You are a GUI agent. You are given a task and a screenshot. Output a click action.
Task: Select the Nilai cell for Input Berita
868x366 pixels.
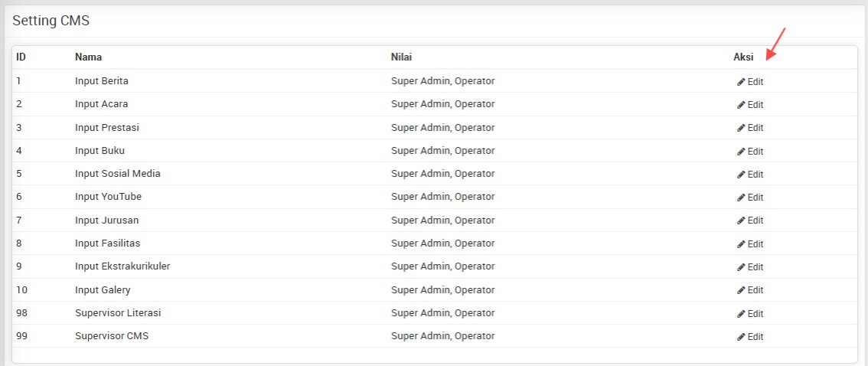click(x=443, y=81)
